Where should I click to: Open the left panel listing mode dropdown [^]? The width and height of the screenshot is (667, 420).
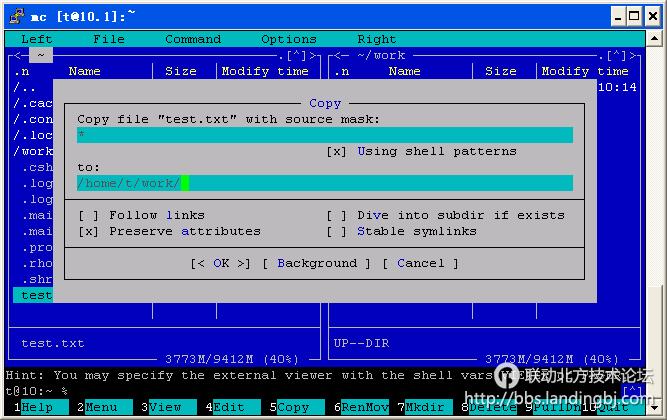point(297,56)
